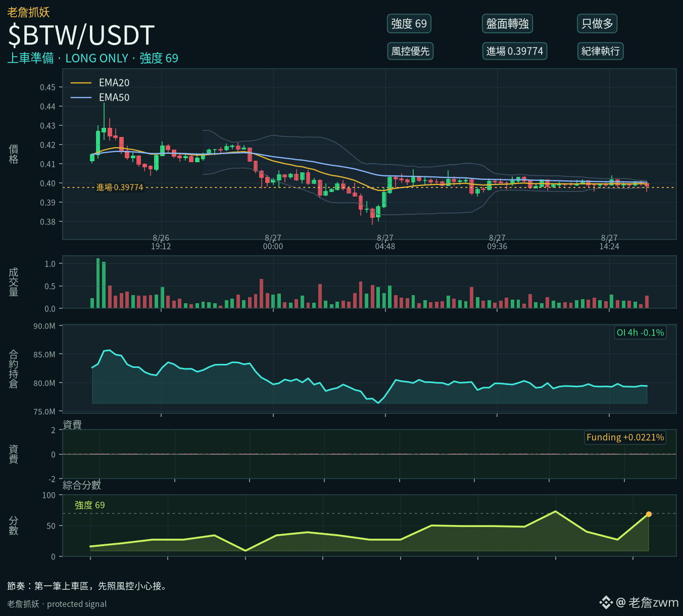Viewport: 683px width, 616px height.
Task: Click the Funding +0.0221% label
Action: click(625, 437)
